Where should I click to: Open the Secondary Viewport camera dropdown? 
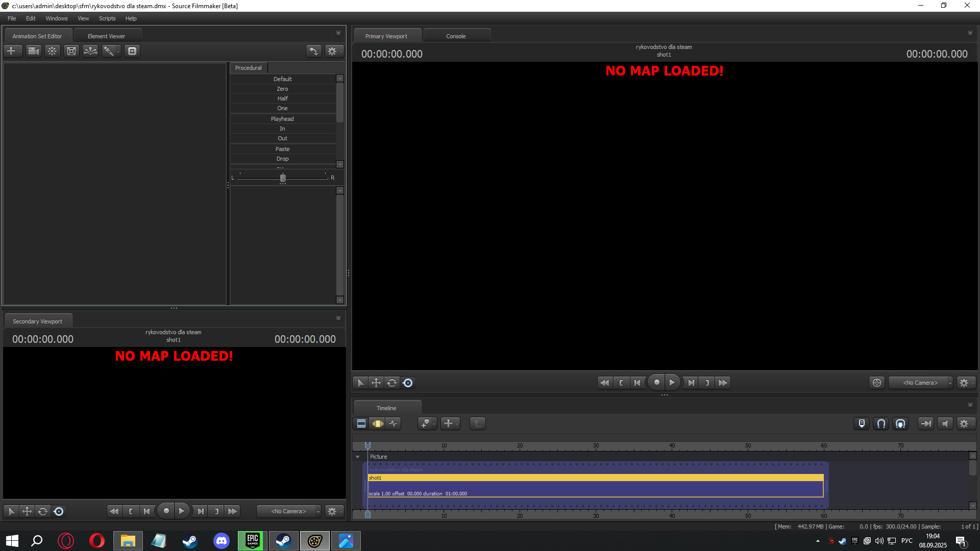pos(289,511)
